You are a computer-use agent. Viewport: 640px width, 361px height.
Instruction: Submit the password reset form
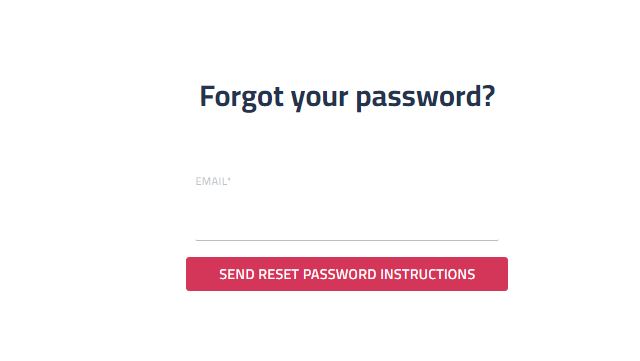point(347,274)
